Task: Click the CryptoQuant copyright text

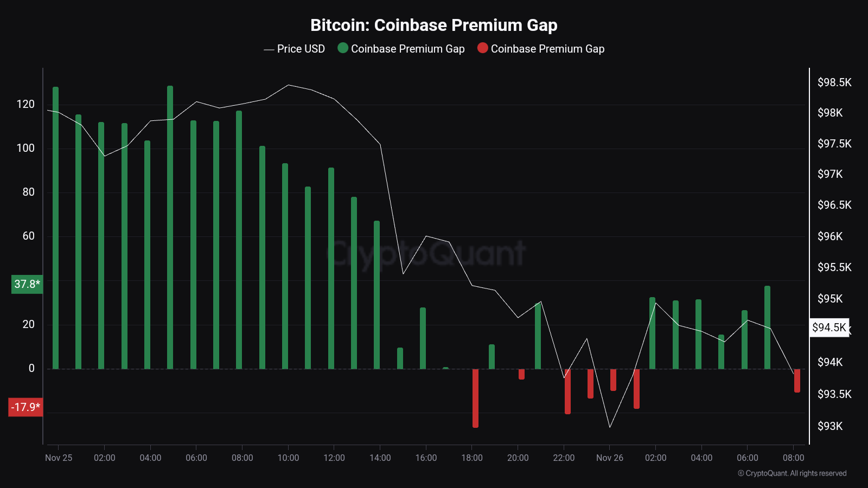Action: tap(792, 473)
